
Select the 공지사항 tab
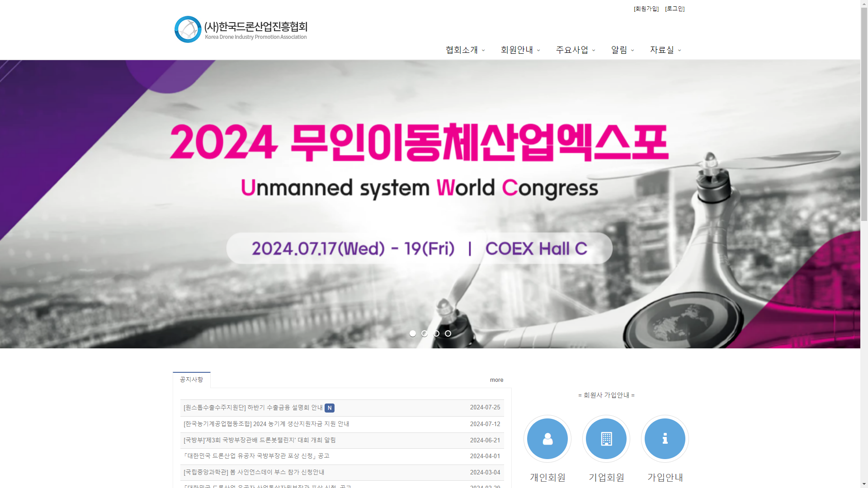(192, 380)
